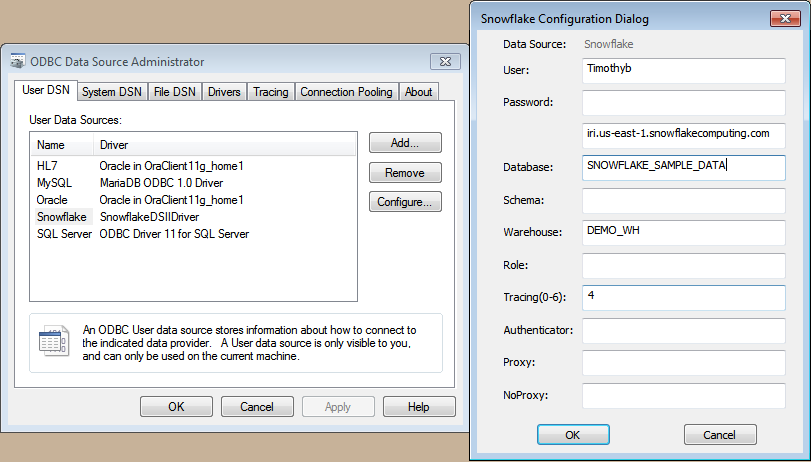Image resolution: width=811 pixels, height=462 pixels.
Task: Click the User field containing Timothyb
Action: 684,70
